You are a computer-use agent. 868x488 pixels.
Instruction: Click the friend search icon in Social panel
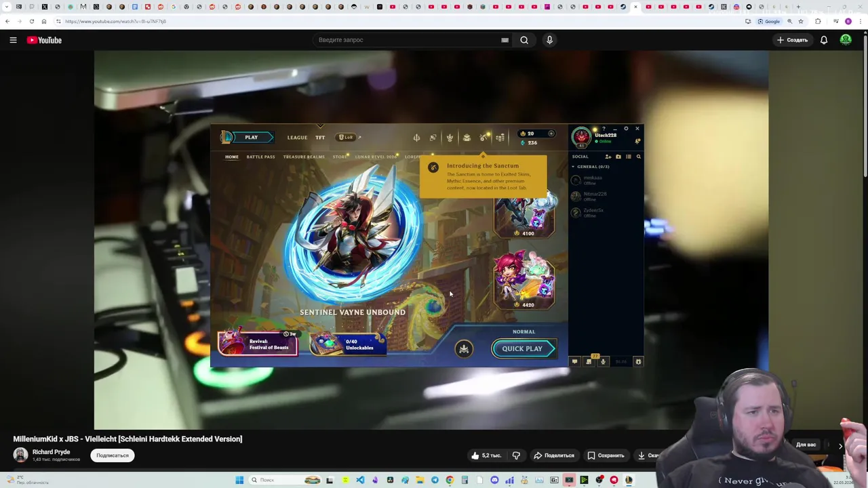point(638,157)
